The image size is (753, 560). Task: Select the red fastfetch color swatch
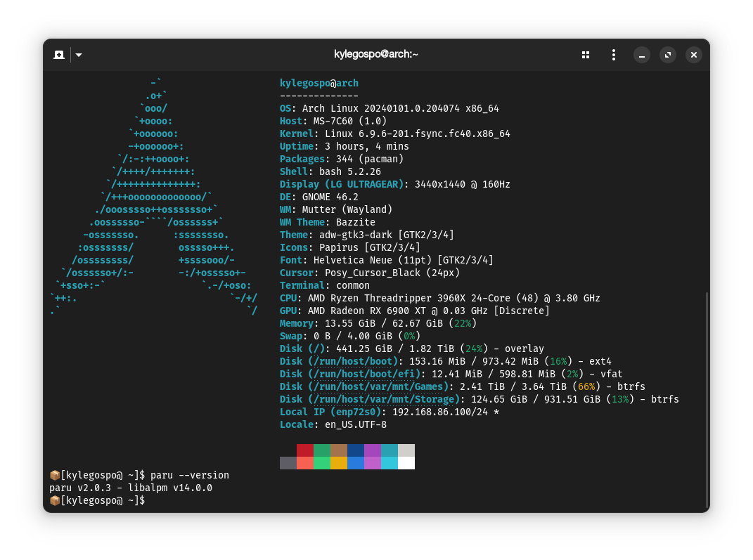point(304,450)
